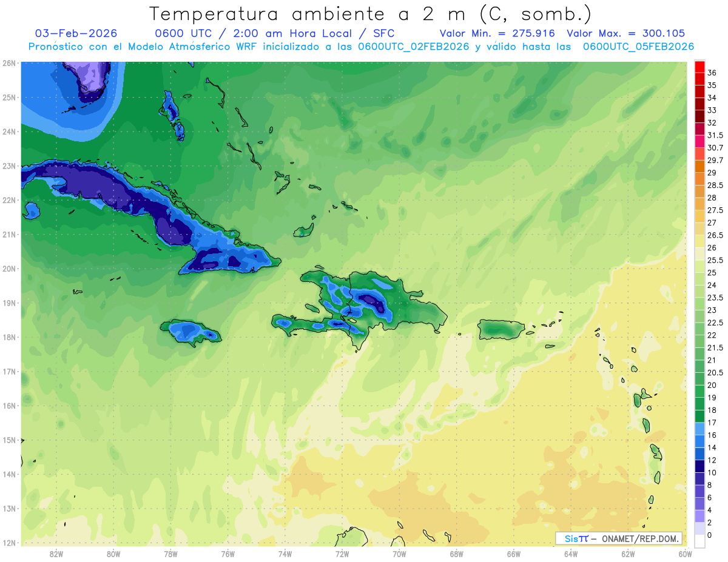The image size is (728, 562).
Task: Select the date text '03-Feb-2026'
Action: 76,33
